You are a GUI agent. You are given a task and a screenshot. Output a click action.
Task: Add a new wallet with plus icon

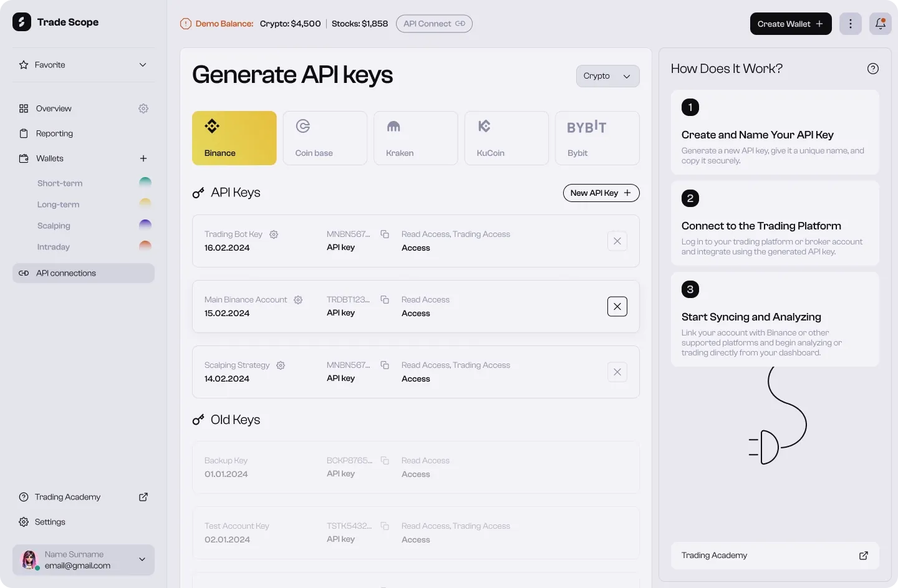(x=143, y=158)
